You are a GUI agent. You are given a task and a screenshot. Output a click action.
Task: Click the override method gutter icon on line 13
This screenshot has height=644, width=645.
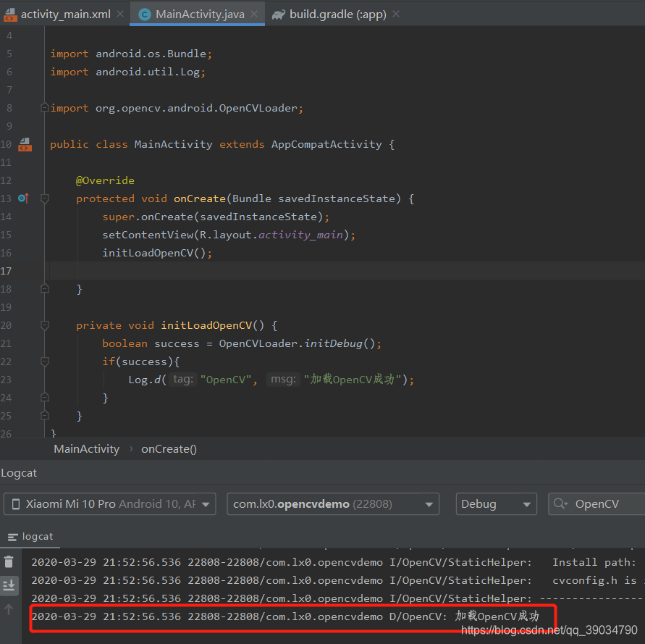tap(24, 198)
